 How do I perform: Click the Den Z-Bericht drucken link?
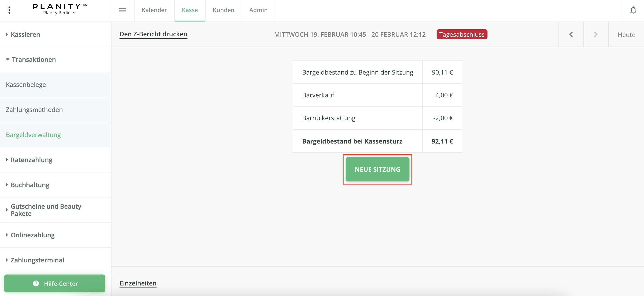(153, 34)
